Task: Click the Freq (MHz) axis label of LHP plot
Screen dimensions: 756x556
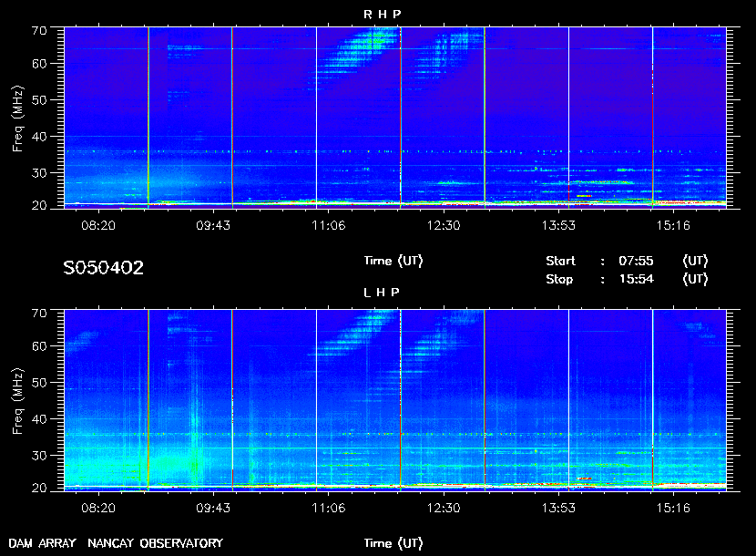Action: pos(18,402)
